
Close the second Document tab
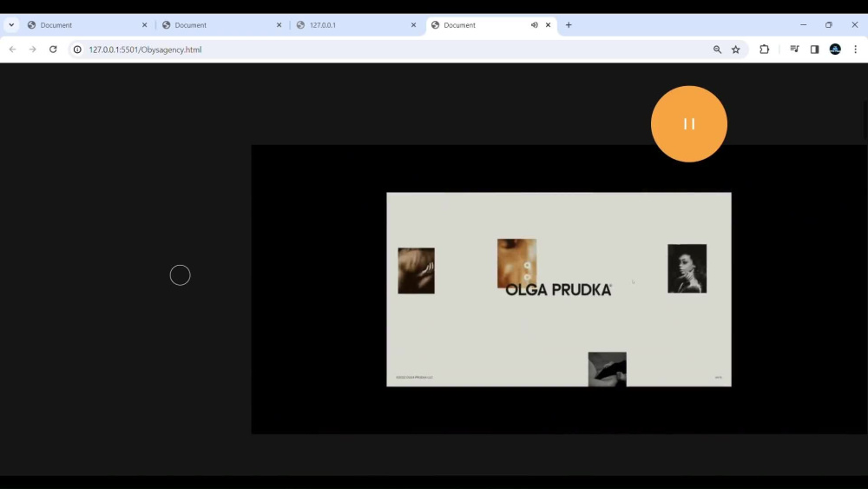(279, 25)
